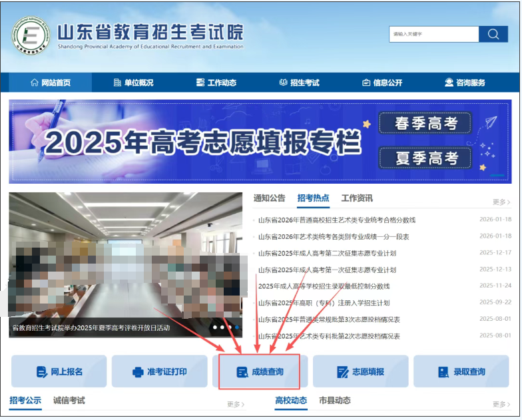Click the 山东省教育招生考试院 site title

[150, 32]
